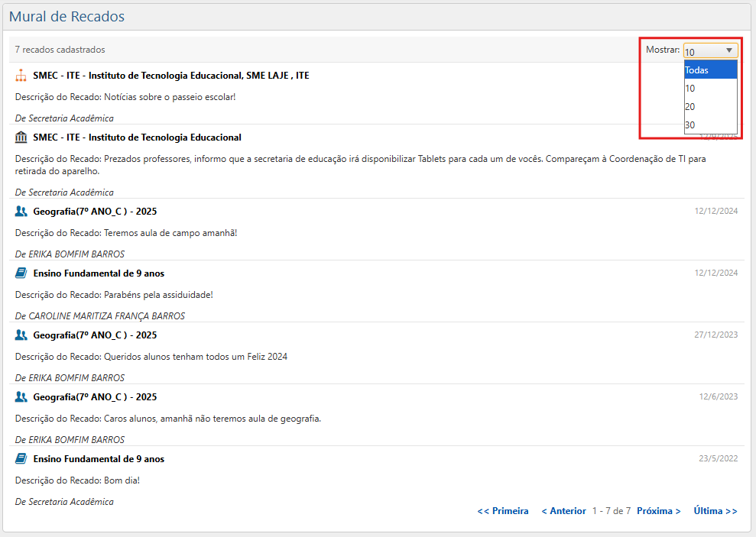The width and height of the screenshot is (756, 537).
Task: Click the date 23/5/2022
Action: tap(719, 458)
